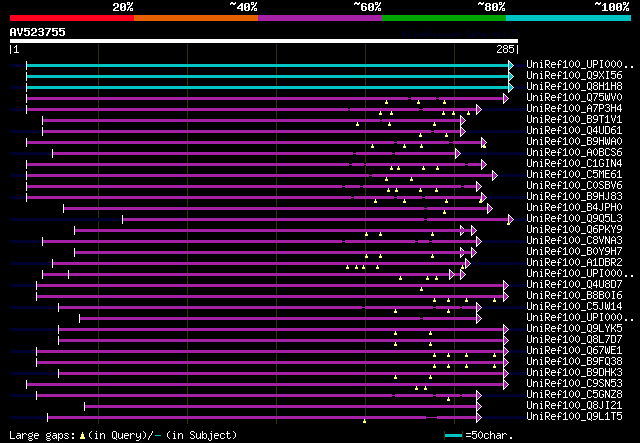The width and height of the screenshot is (640, 443).
Task: Click the purple ~60% identity legend segment
Action: (320, 18)
